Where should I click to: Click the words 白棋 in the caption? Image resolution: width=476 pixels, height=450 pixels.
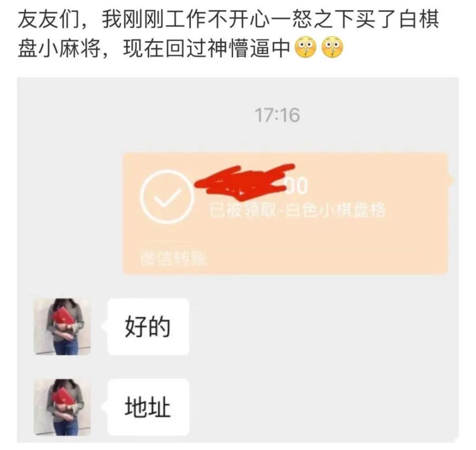(419, 20)
